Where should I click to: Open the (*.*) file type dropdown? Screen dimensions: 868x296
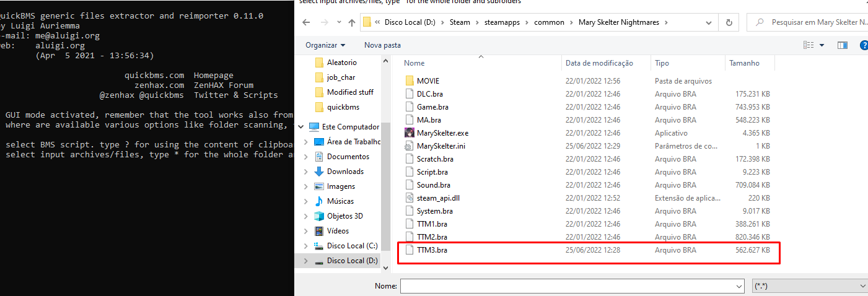coord(810,286)
